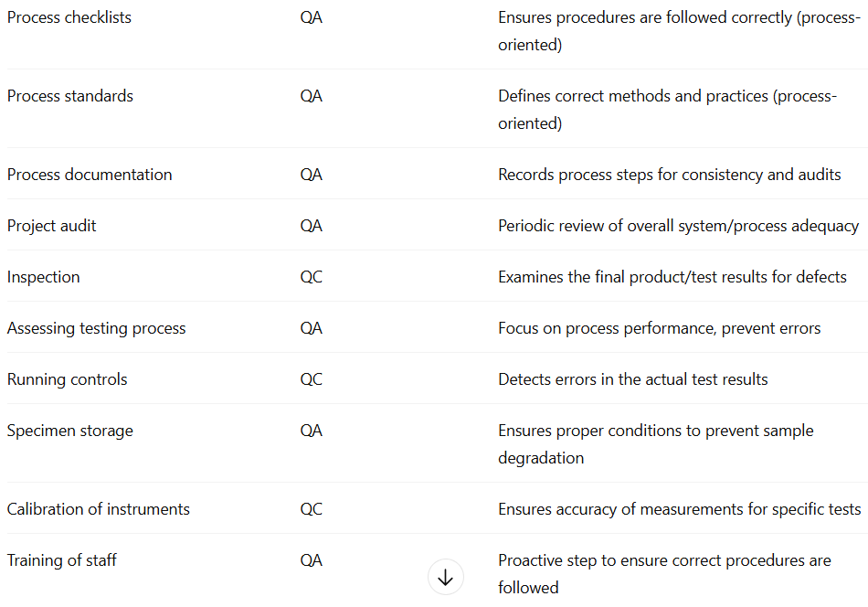
Task: Click "Assessing testing process" in the table
Action: 97,328
